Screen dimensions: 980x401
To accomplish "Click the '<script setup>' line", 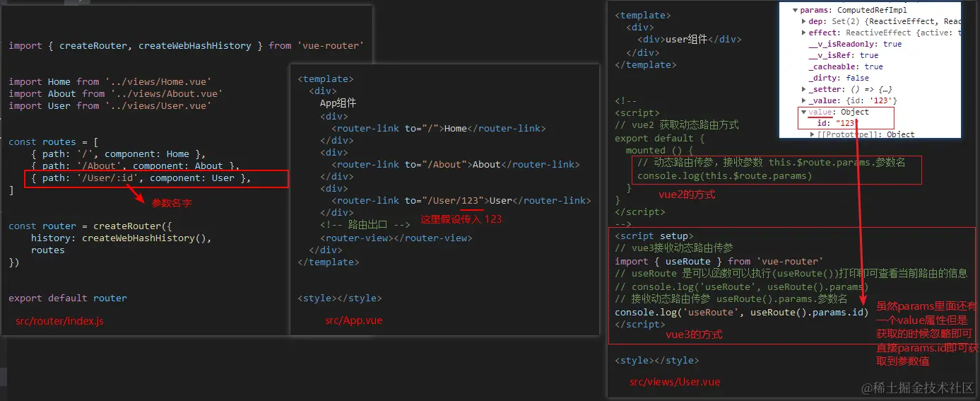I will 654,236.
